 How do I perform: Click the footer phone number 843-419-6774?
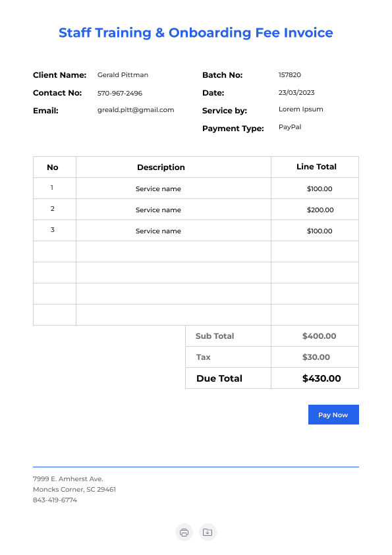pos(55,500)
